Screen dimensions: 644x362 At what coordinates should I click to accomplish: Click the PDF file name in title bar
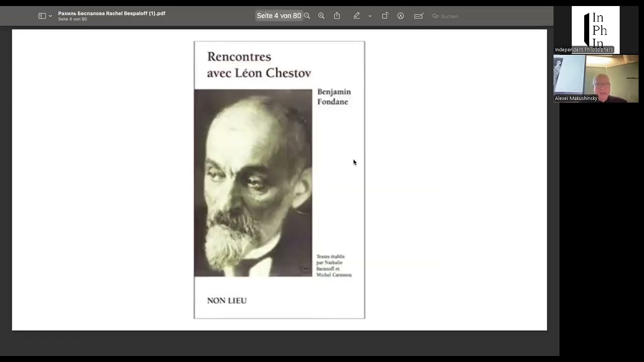[x=112, y=14]
